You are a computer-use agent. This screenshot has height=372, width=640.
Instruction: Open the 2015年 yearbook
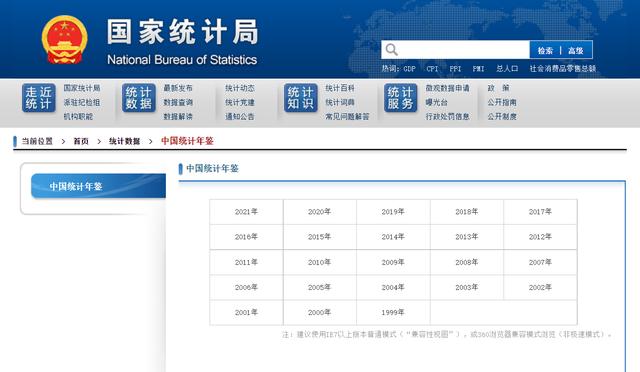click(320, 237)
